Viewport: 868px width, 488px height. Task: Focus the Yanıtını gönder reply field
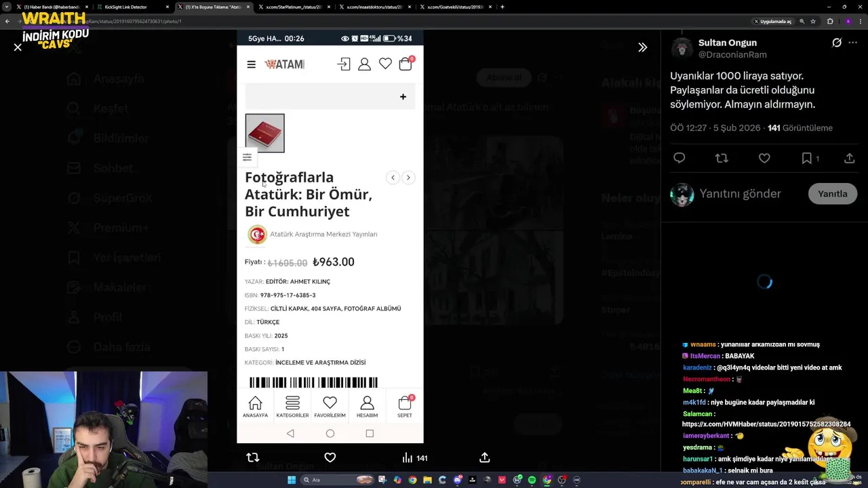point(740,194)
